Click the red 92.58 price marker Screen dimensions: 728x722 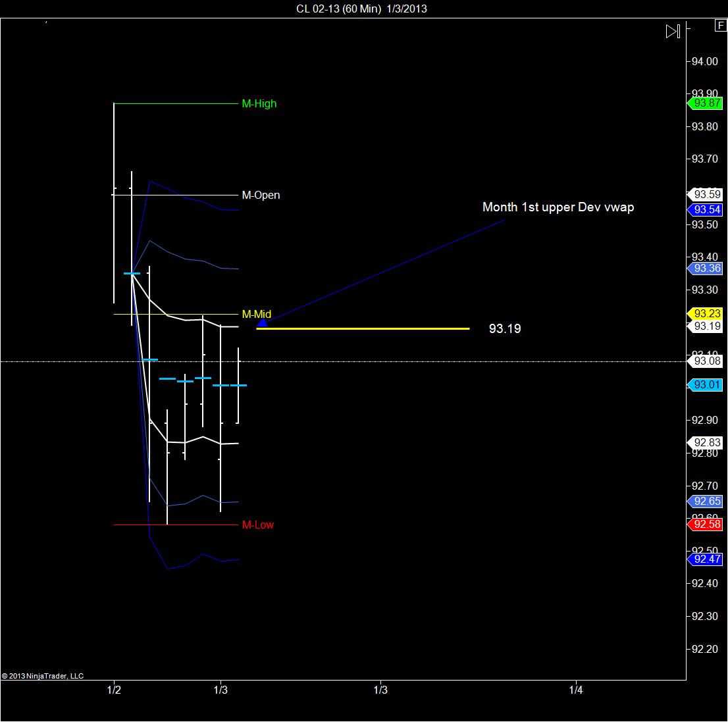coord(705,524)
